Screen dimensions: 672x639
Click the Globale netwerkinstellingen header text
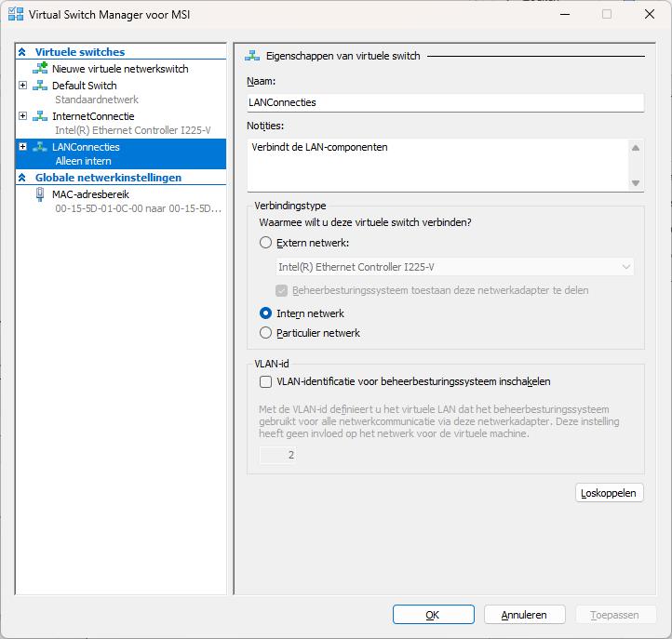(x=108, y=178)
